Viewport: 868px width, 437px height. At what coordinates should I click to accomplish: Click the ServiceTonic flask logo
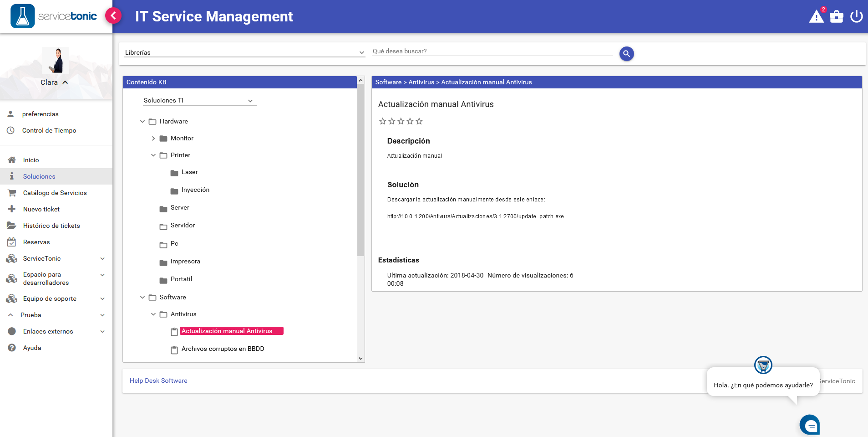pos(23,16)
